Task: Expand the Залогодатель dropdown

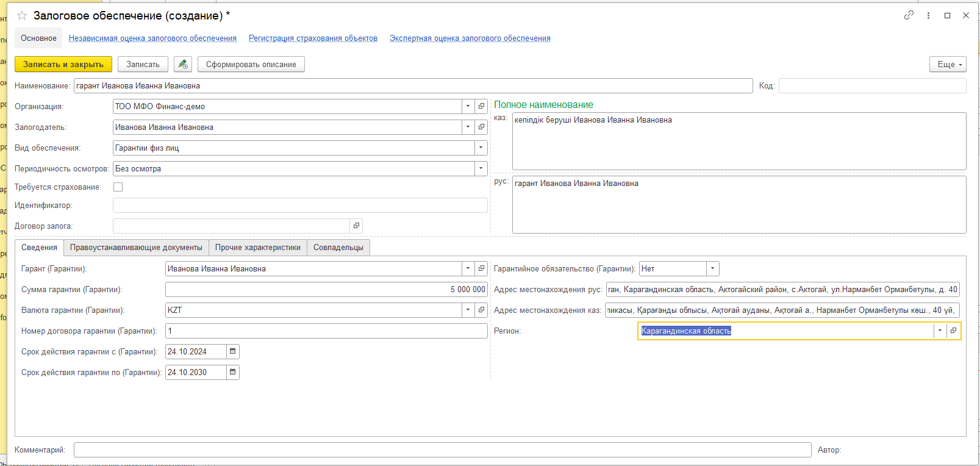Action: [x=468, y=127]
